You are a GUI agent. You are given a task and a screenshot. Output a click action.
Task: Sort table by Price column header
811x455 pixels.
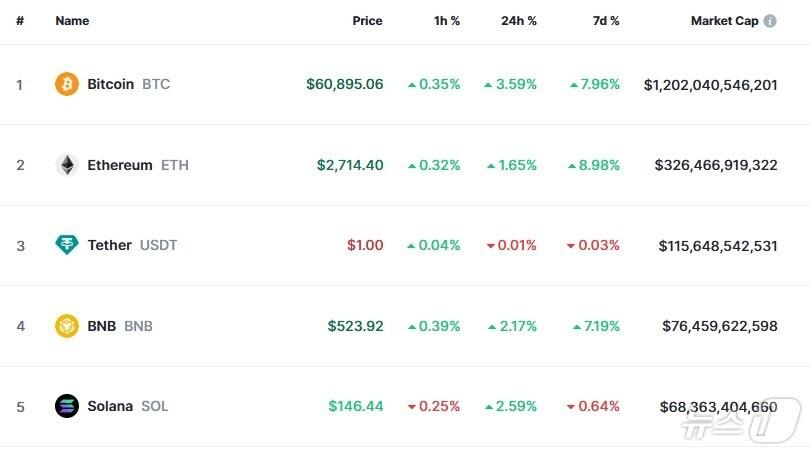367,21
